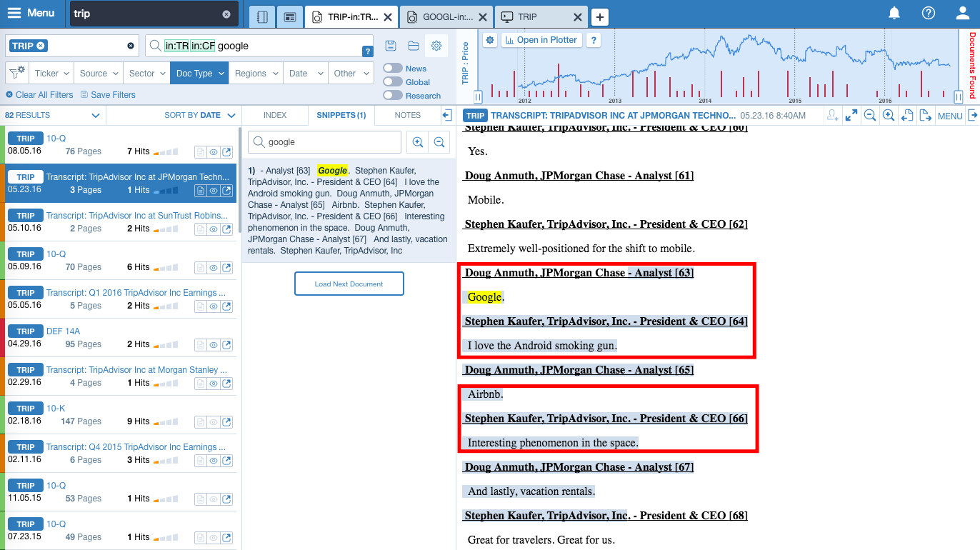Preview the DEF 14A with the eye icon
The height and width of the screenshot is (550, 980).
pos(214,344)
